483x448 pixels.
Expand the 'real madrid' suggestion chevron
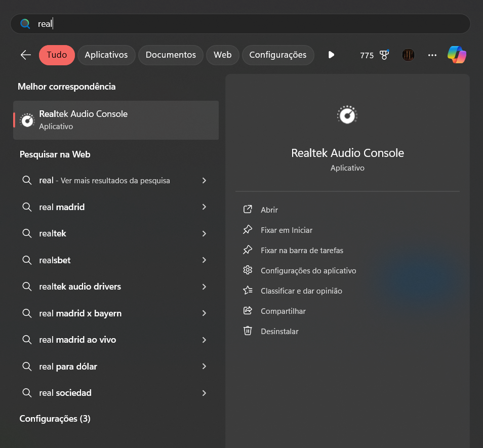(204, 207)
